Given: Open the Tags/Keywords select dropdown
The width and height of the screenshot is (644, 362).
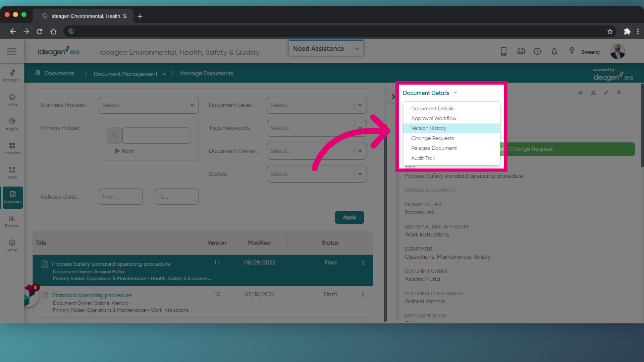Looking at the screenshot, I should pos(317,128).
